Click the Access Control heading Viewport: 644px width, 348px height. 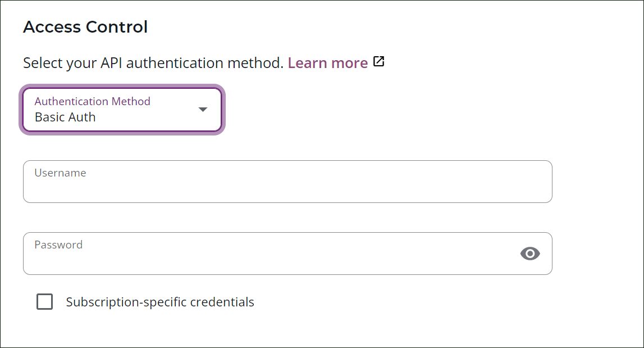[85, 26]
